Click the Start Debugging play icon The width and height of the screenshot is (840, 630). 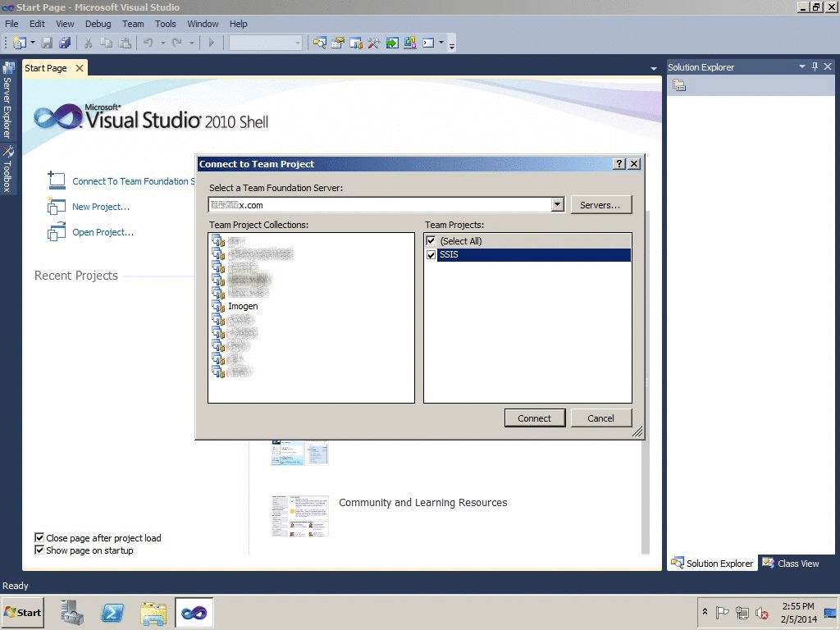point(211,43)
